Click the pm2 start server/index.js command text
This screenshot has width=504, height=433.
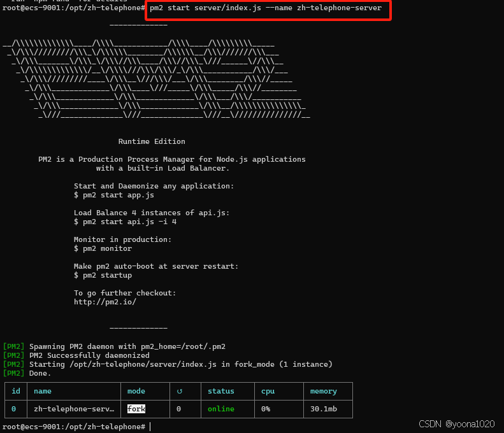266,8
